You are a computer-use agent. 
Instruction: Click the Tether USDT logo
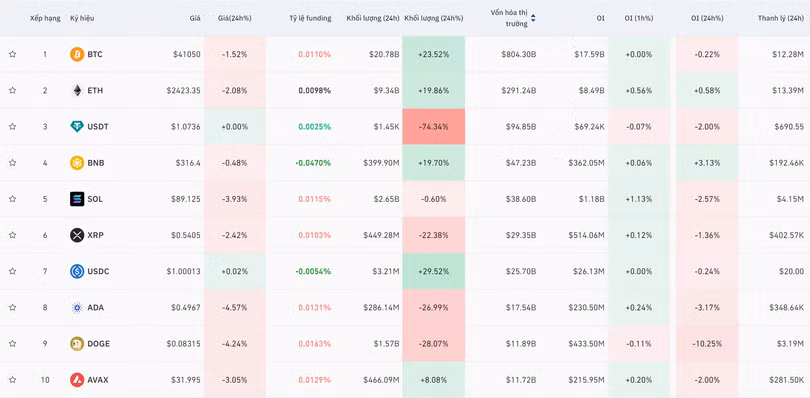77,127
